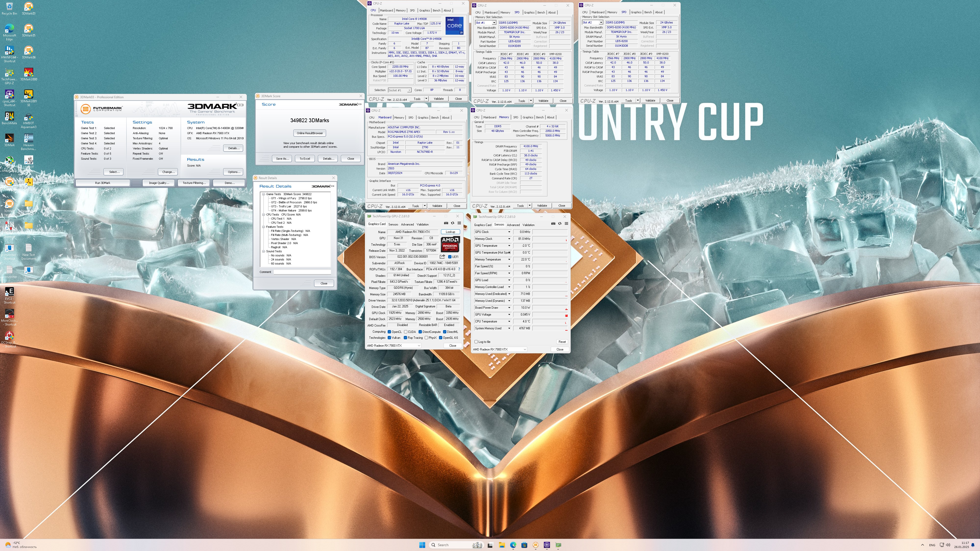Toggle the CUDA checkbox
Screen dimensions: 980x551
[406, 332]
